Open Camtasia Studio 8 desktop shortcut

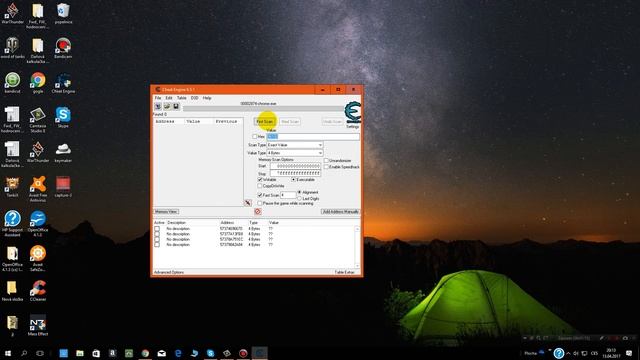pos(38,120)
